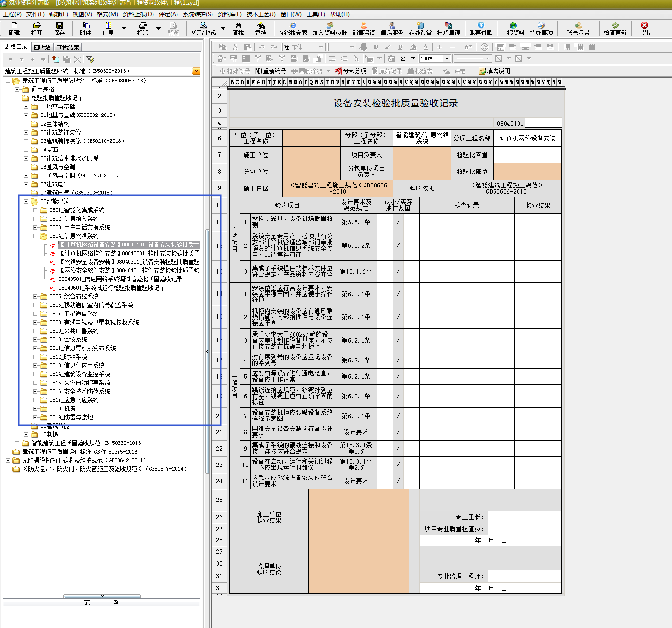
Task: Expand the 0805_综合布线系统 tree node
Action: click(x=35, y=296)
